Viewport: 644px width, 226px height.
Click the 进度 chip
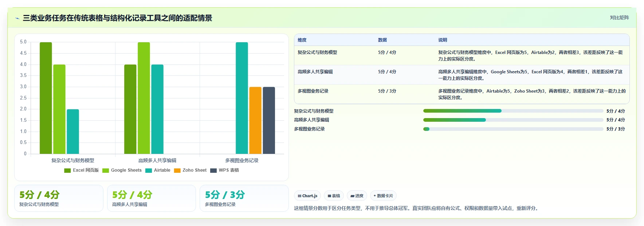click(x=357, y=196)
